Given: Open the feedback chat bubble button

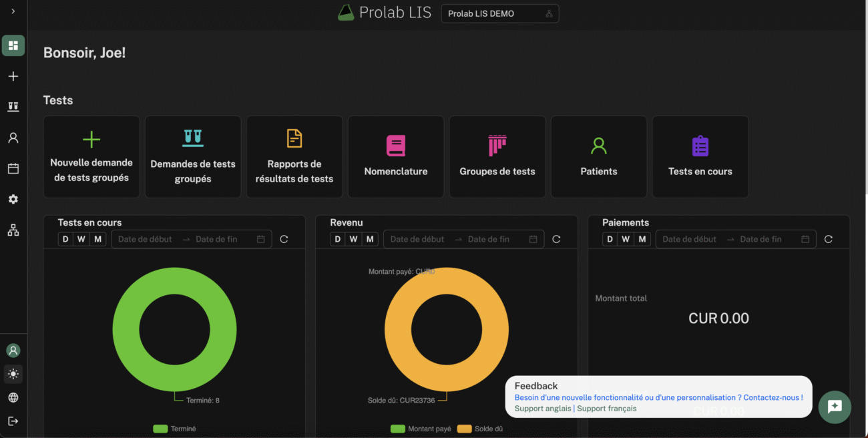Looking at the screenshot, I should pos(835,407).
